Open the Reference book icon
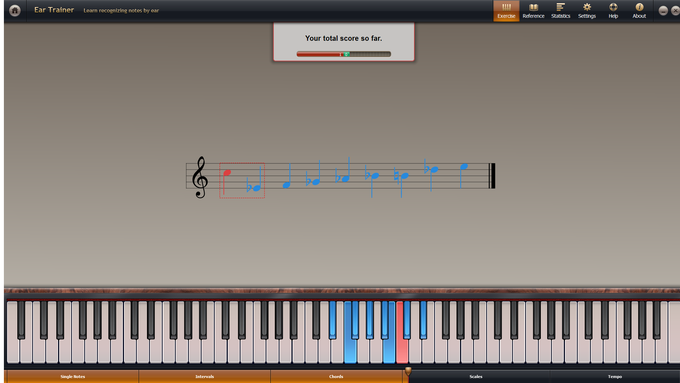The image size is (680, 383). (533, 11)
